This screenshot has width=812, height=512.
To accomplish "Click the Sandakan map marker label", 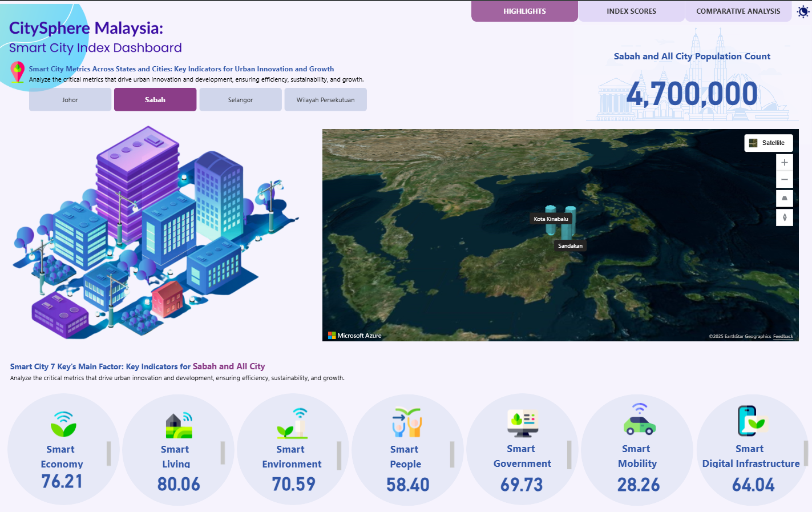I will pos(570,246).
